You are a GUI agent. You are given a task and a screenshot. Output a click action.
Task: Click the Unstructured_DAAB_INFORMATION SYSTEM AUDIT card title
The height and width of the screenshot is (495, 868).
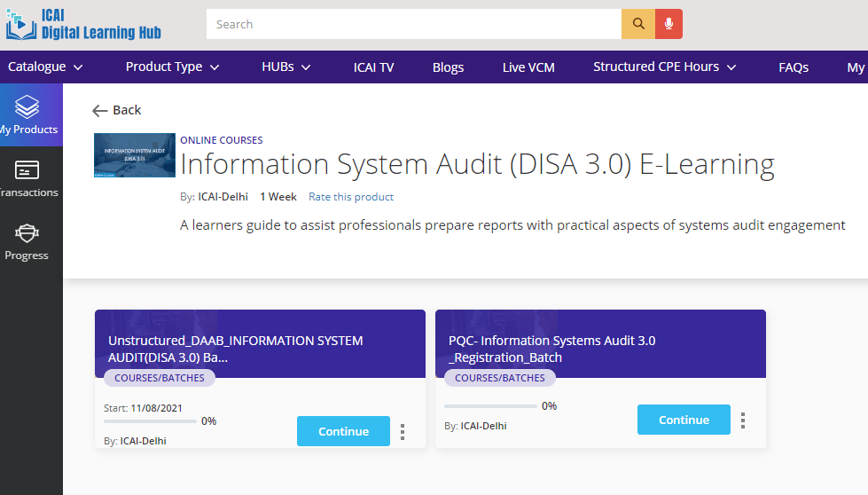(235, 349)
